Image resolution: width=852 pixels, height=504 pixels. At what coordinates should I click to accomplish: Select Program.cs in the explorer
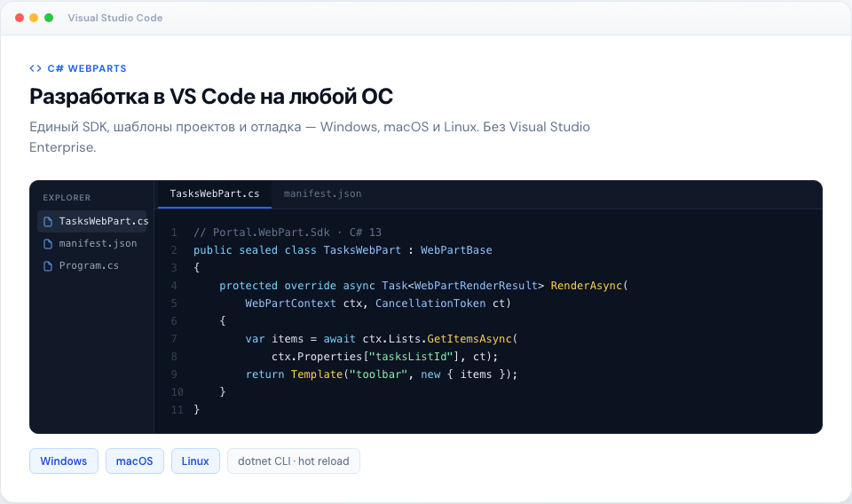point(91,266)
